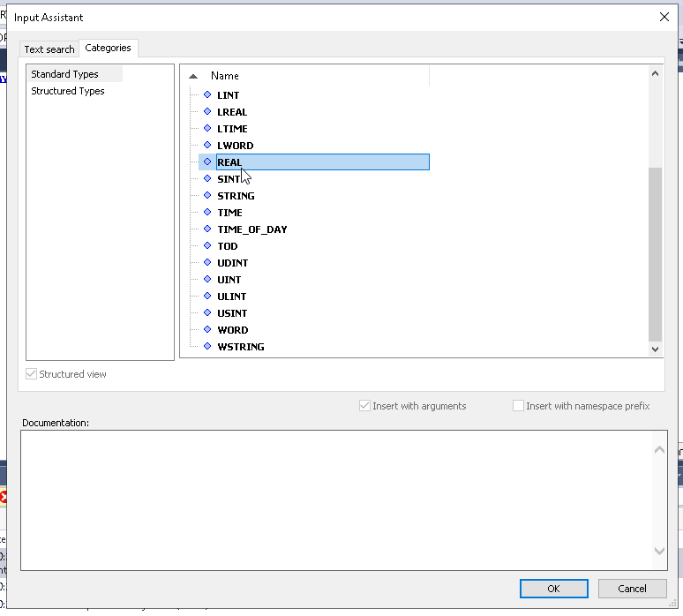Select the LREAL data type
683x616 pixels.
(x=232, y=112)
